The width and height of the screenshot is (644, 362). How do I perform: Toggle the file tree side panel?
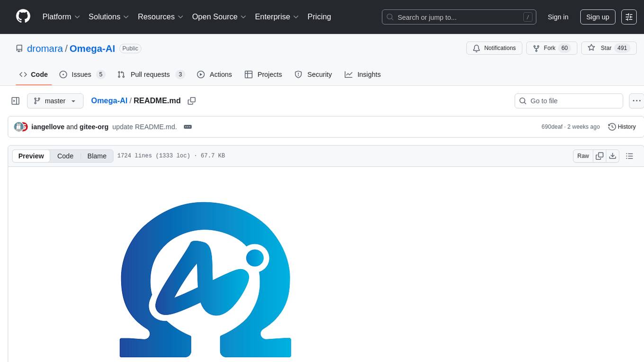16,101
